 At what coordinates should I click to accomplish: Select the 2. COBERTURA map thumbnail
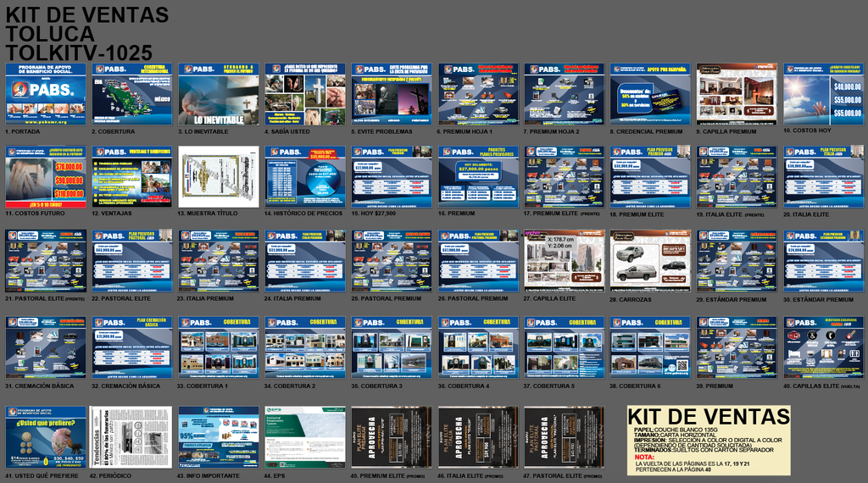pyautogui.click(x=131, y=94)
